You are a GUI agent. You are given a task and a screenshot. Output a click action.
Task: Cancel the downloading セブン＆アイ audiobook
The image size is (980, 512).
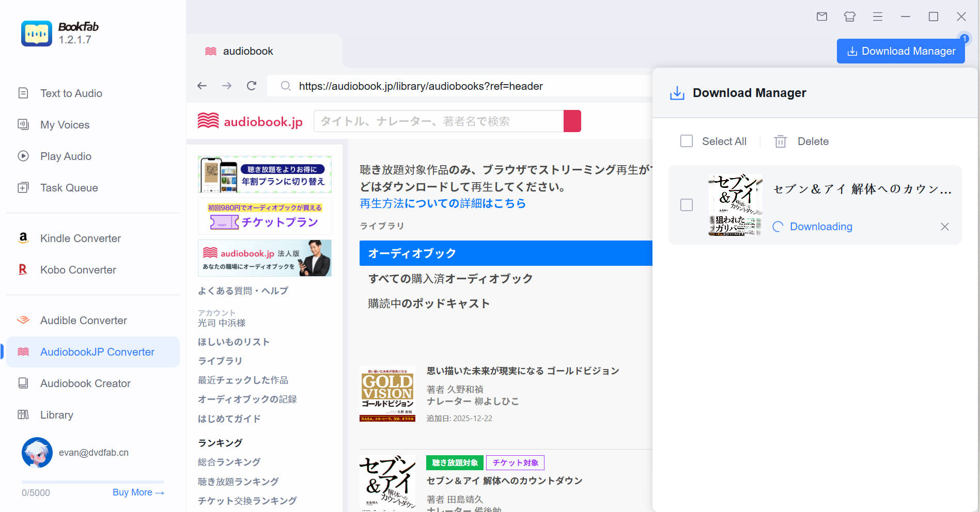[x=944, y=227]
